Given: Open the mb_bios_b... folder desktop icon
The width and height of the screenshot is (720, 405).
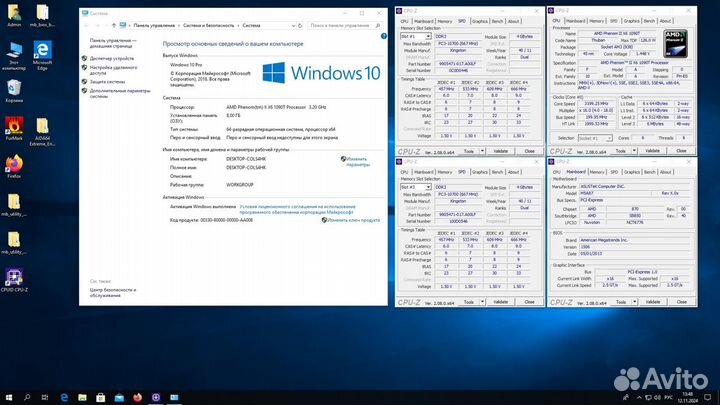Looking at the screenshot, I should (x=42, y=16).
